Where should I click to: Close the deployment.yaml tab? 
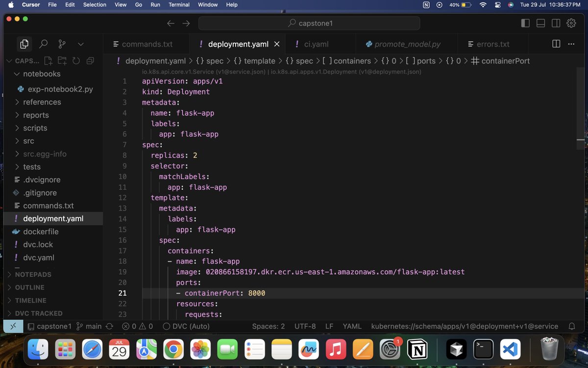click(x=277, y=44)
